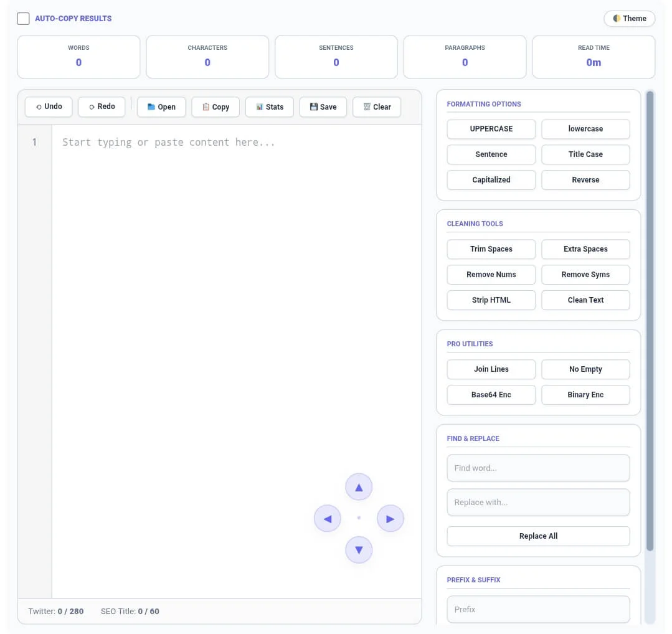Clear the editor with the Clear icon

coord(366,106)
